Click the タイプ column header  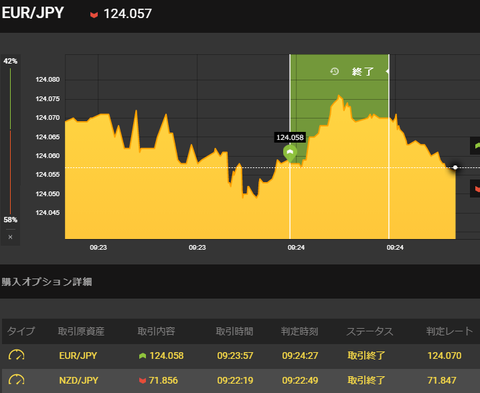tap(21, 331)
